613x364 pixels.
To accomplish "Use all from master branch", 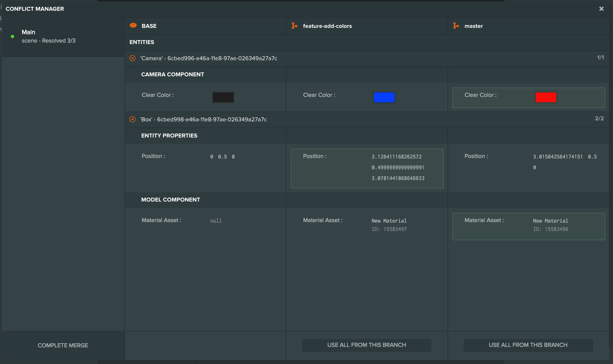I will point(528,345).
